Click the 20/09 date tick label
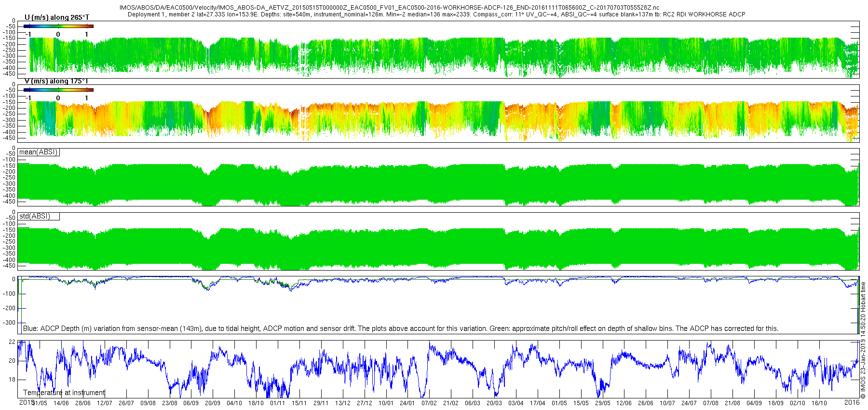The width and height of the screenshot is (868, 410). point(213,403)
